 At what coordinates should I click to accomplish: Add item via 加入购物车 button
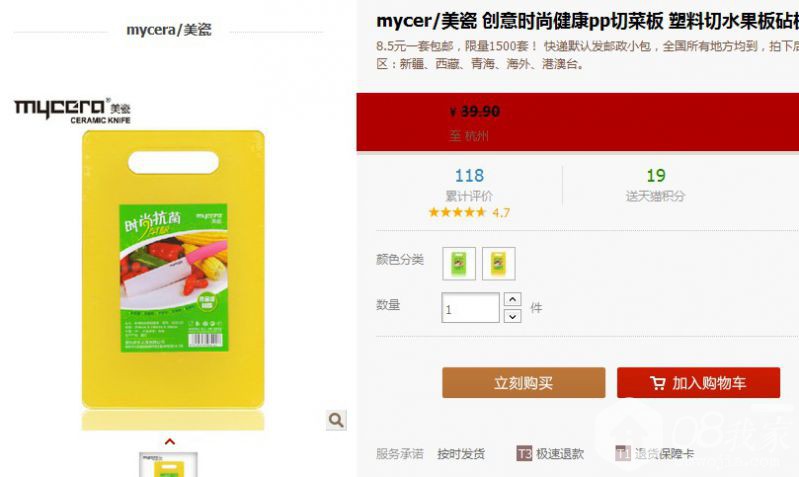[x=699, y=383]
